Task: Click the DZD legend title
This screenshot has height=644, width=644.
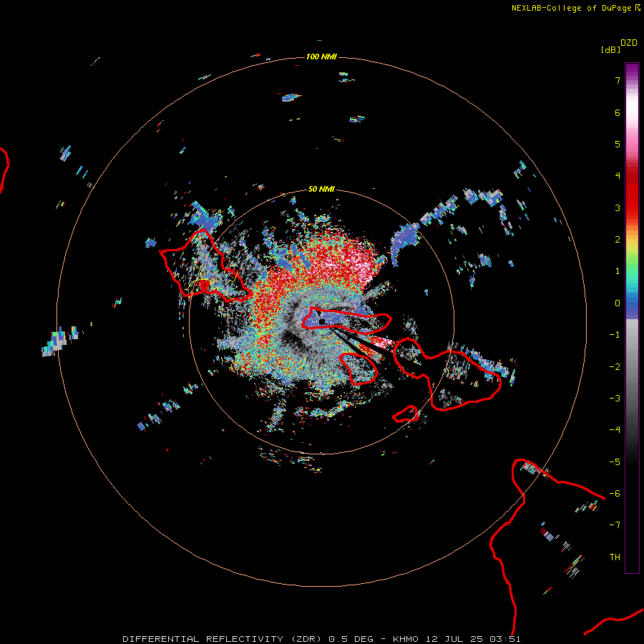Action: [629, 43]
